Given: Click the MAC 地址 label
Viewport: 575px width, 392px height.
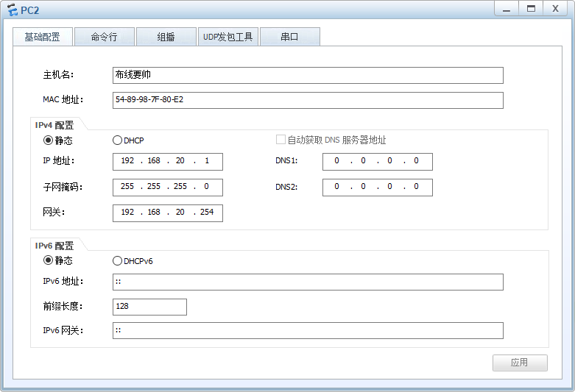Looking at the screenshot, I should (x=63, y=99).
